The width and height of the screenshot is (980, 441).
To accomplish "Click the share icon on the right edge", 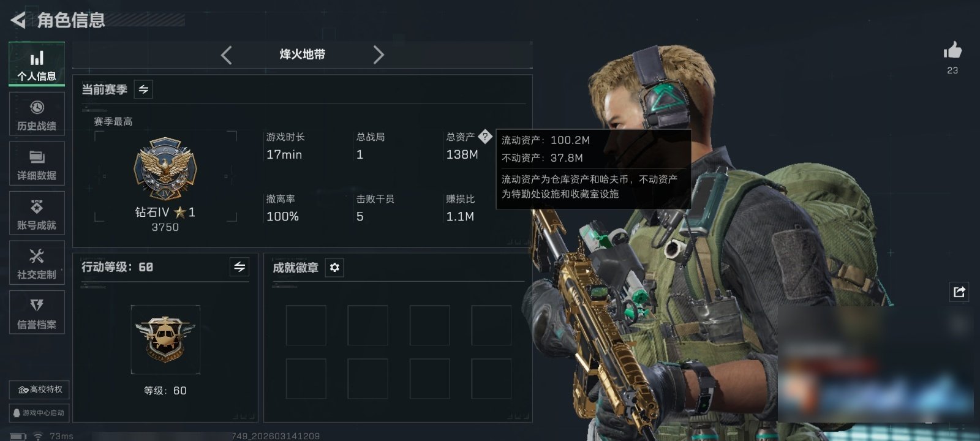I will (959, 292).
